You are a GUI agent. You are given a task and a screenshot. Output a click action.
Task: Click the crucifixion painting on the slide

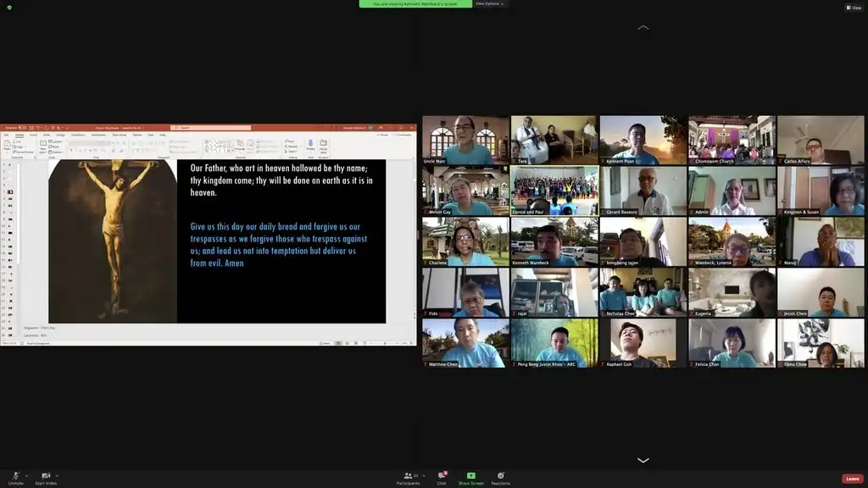pos(113,241)
